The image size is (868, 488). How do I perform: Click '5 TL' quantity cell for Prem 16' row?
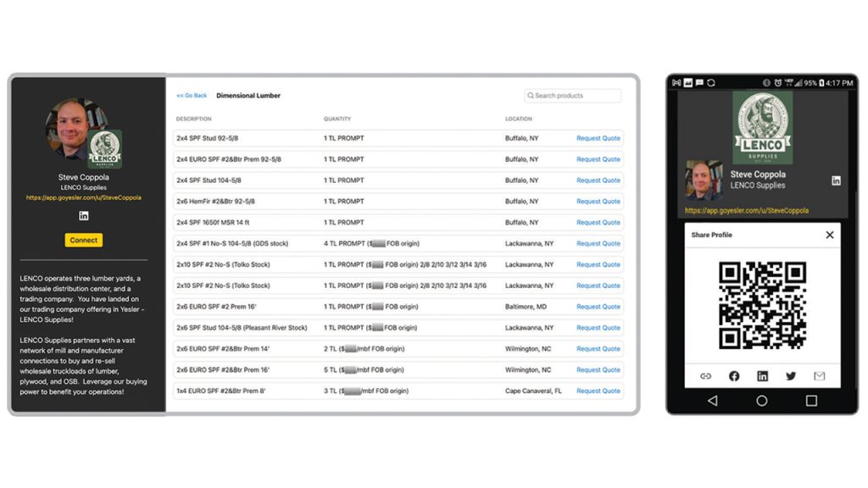coord(364,369)
